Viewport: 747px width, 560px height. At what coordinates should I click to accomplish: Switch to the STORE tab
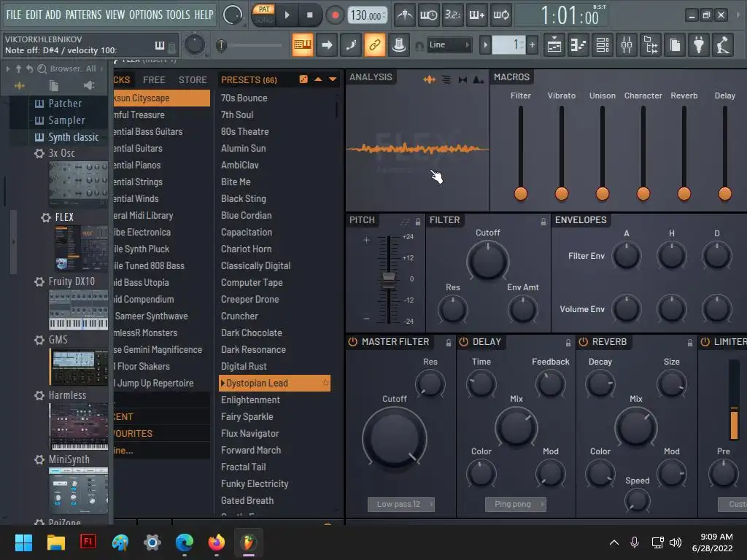tap(193, 80)
